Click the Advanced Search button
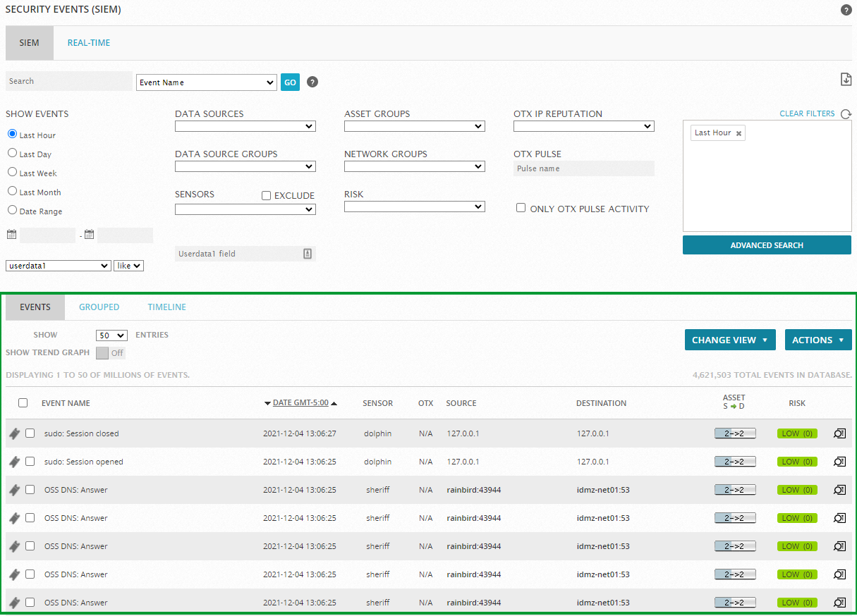The image size is (857, 616). [766, 245]
